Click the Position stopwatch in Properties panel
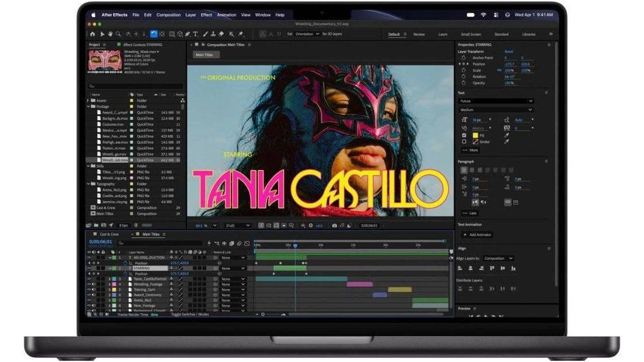Viewport: 644px width, 362px height. pos(464,64)
